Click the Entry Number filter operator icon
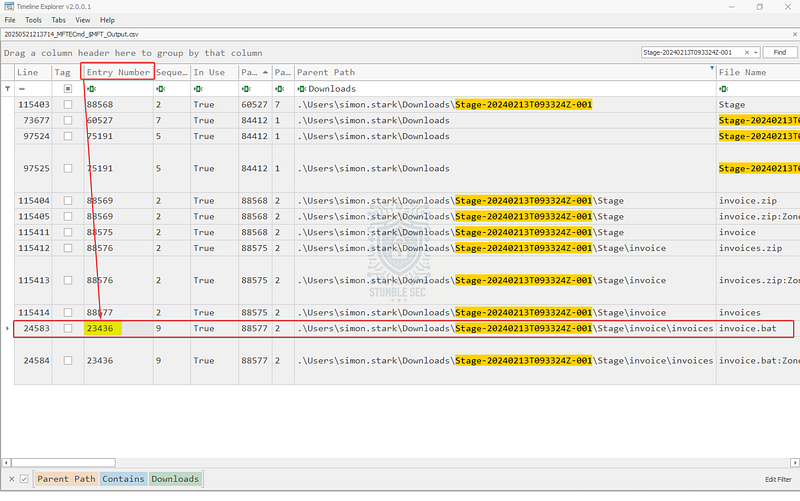The height and width of the screenshot is (501, 800). (x=91, y=89)
